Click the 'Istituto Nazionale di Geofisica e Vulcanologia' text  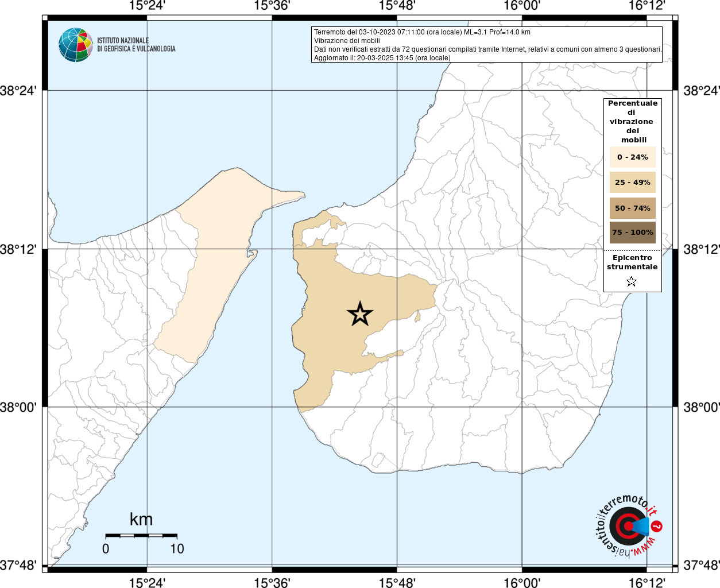136,45
